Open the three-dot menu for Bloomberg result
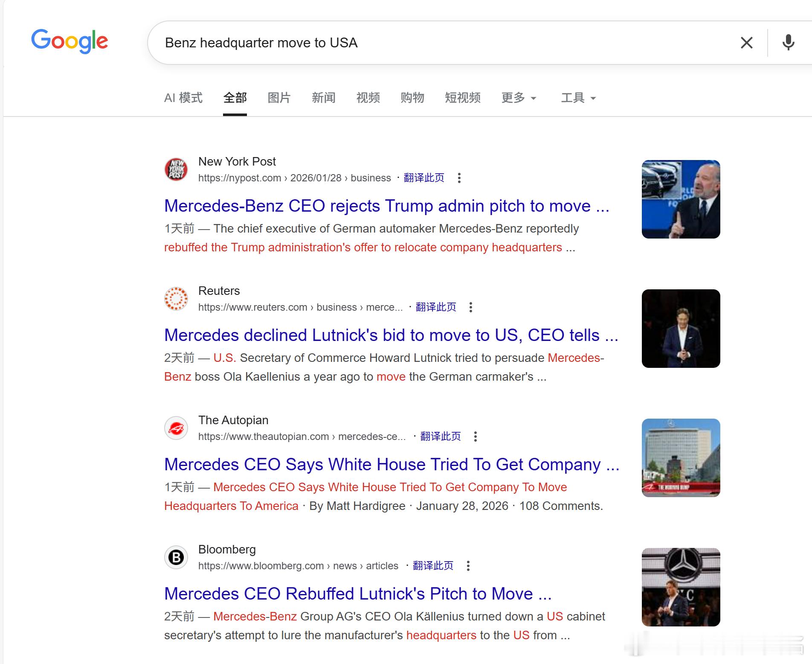This screenshot has height=664, width=812. click(x=468, y=566)
